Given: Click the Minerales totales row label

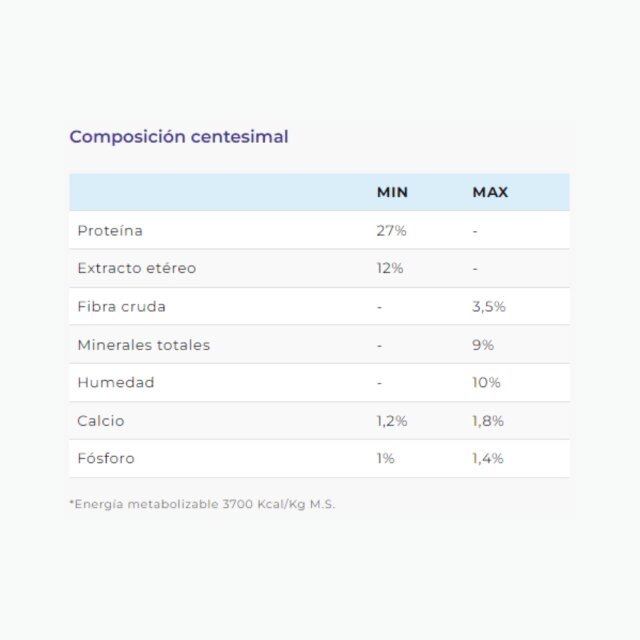Looking at the screenshot, I should [144, 345].
